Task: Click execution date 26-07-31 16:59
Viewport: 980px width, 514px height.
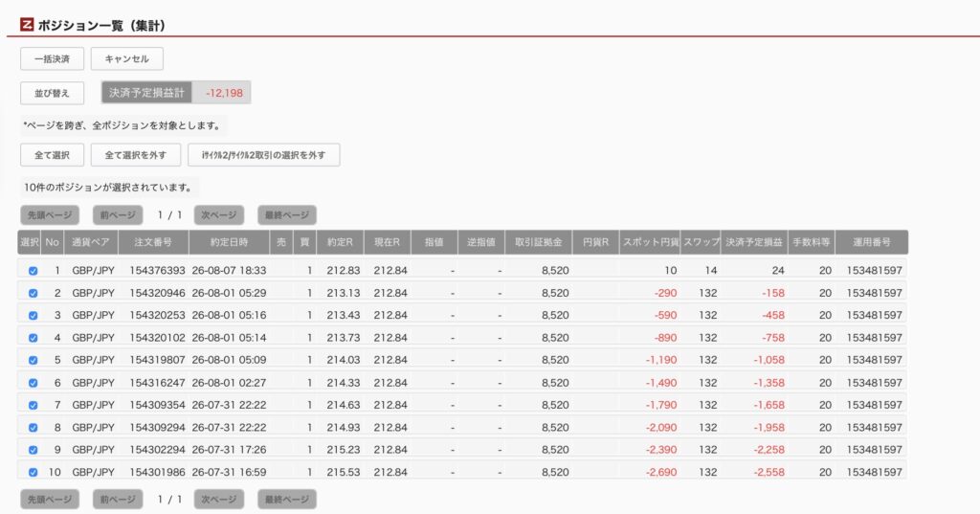Action: pyautogui.click(x=229, y=472)
